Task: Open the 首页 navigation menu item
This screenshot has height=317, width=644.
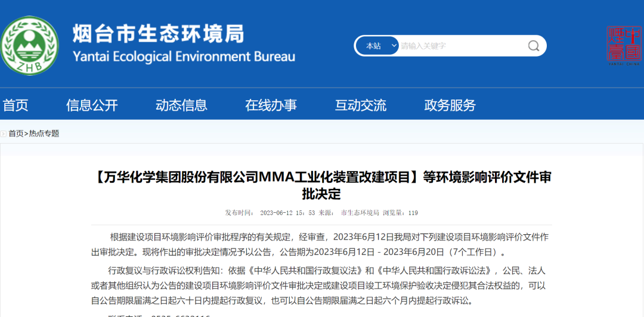Action: [x=15, y=105]
